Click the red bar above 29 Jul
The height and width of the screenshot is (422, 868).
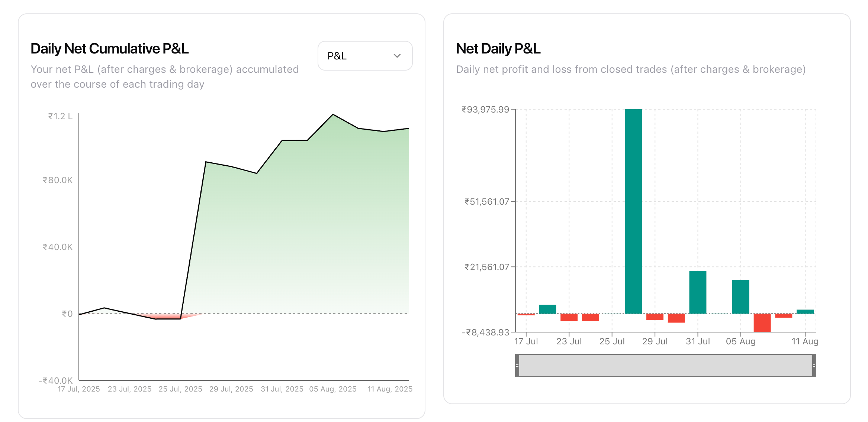(655, 317)
